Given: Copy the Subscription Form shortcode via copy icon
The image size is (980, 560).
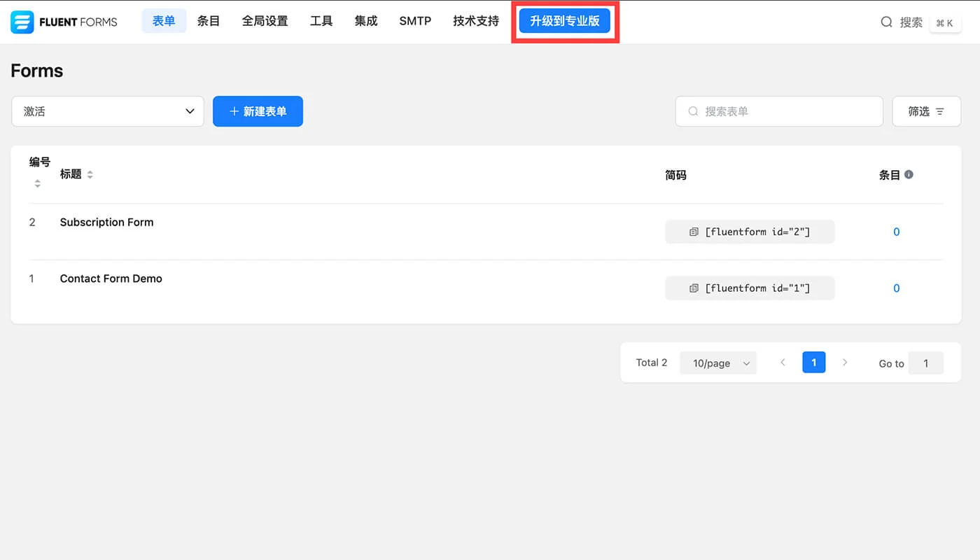Looking at the screenshot, I should [694, 231].
